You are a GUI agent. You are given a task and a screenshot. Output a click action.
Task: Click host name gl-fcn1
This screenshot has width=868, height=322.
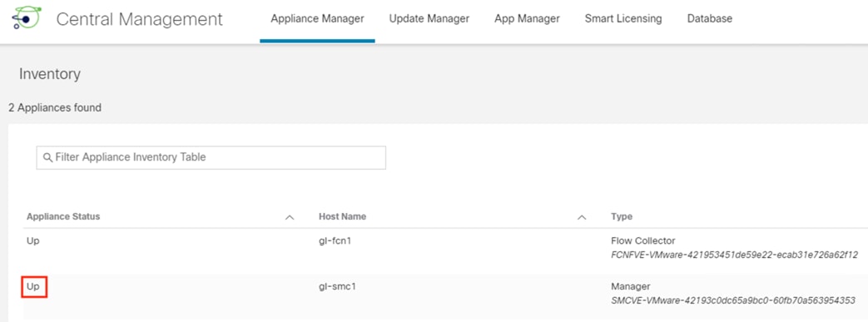pyautogui.click(x=335, y=241)
